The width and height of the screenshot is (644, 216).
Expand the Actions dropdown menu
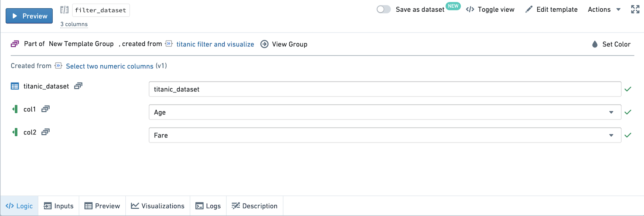(x=604, y=10)
